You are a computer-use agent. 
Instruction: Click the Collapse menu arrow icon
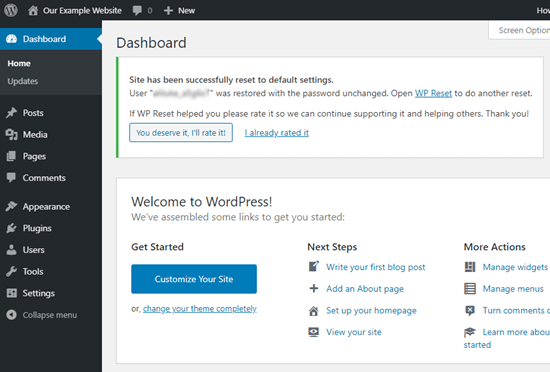pyautogui.click(x=11, y=315)
